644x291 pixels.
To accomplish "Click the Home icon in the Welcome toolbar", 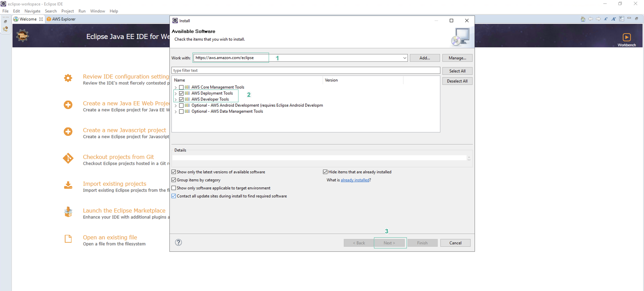I will (583, 19).
